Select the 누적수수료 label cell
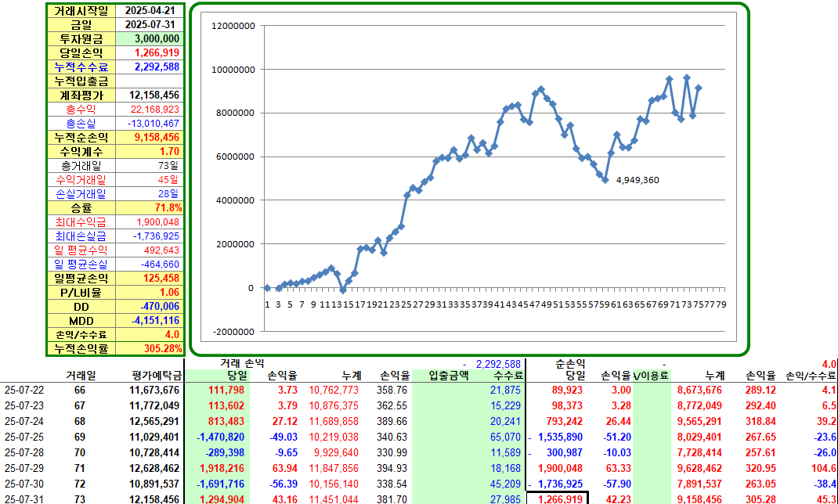 81,67
